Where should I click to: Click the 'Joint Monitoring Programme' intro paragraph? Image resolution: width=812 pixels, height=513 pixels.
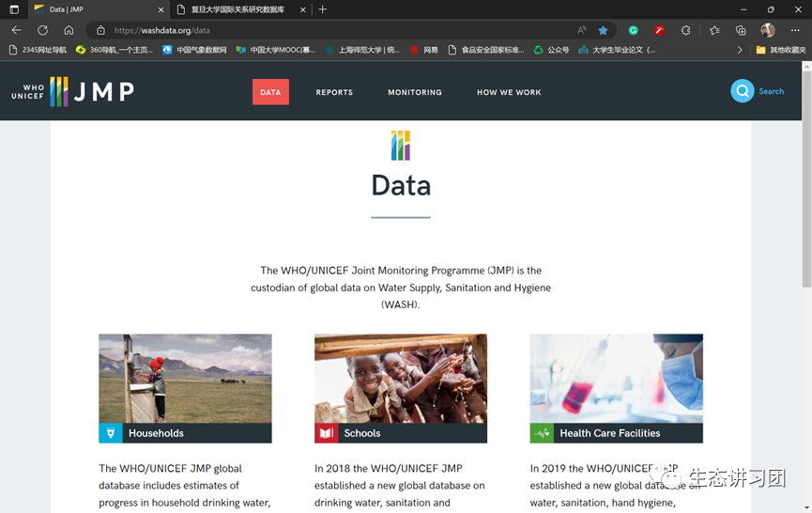[x=401, y=288]
